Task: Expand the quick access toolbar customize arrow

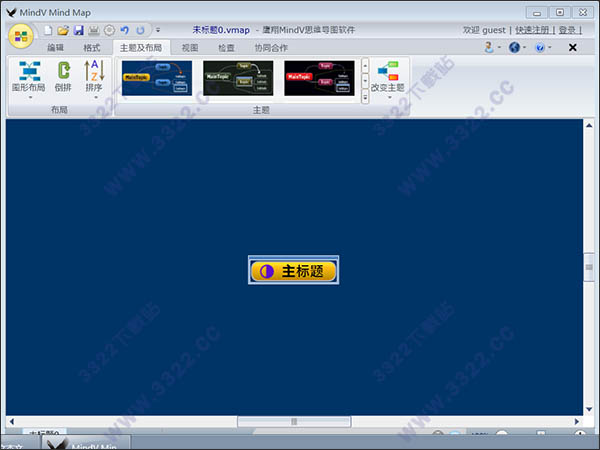Action: pos(158,30)
